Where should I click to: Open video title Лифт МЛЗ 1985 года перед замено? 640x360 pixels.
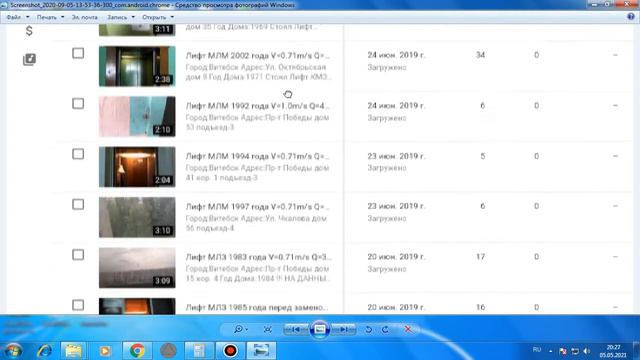point(257,307)
